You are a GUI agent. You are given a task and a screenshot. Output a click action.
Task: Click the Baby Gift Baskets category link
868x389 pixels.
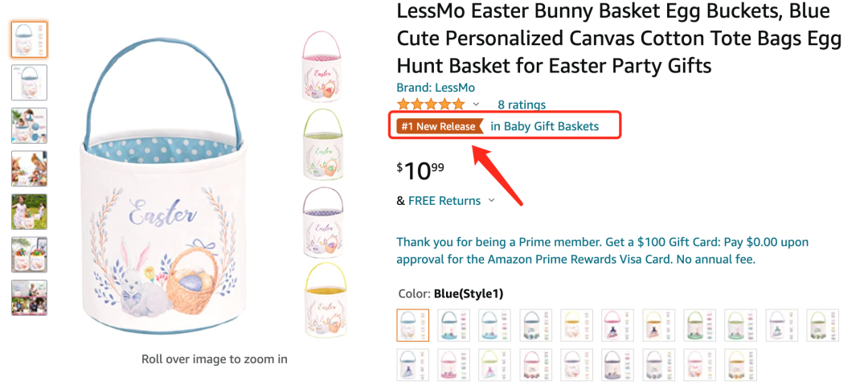point(545,126)
